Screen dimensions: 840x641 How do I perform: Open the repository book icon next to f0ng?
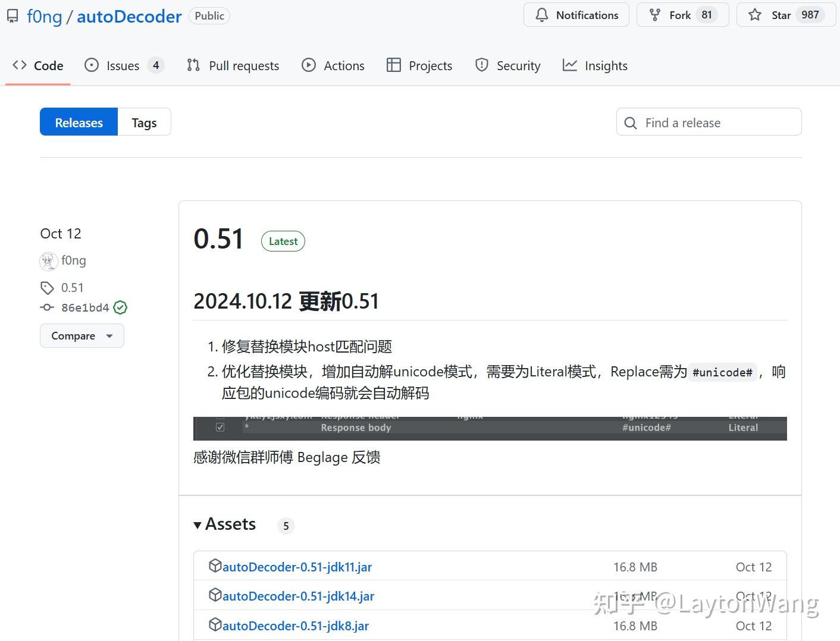tap(12, 16)
